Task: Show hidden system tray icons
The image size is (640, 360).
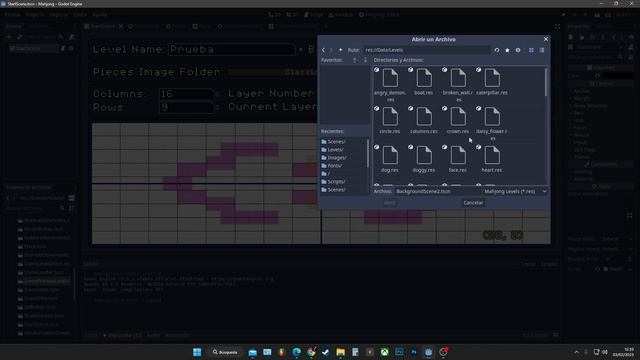Action: (576, 352)
